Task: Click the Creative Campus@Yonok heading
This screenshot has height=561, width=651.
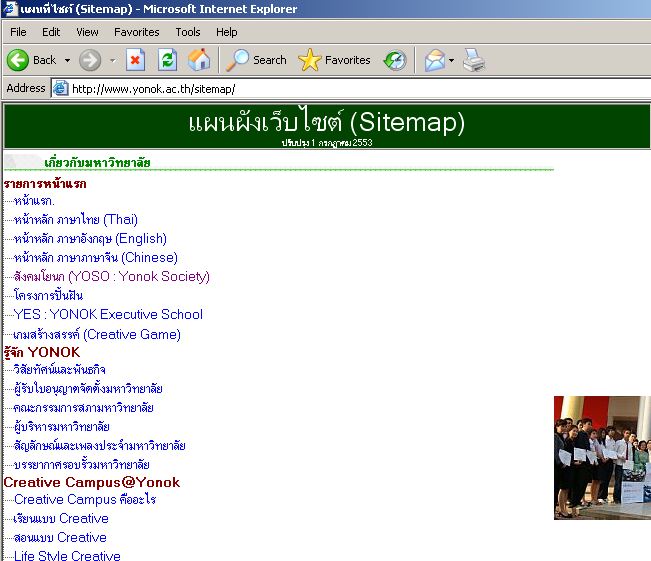Action: [92, 482]
